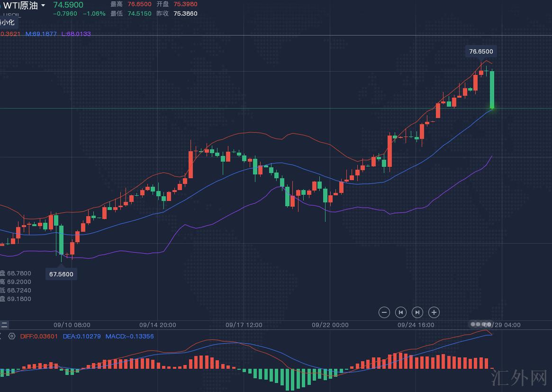
Task: Zoom in the chart with plus button
Action: coord(434,312)
